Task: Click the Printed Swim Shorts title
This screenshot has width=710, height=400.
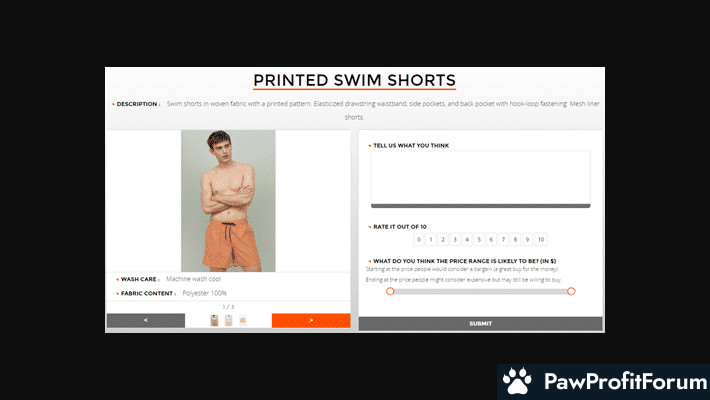Action: [x=355, y=80]
